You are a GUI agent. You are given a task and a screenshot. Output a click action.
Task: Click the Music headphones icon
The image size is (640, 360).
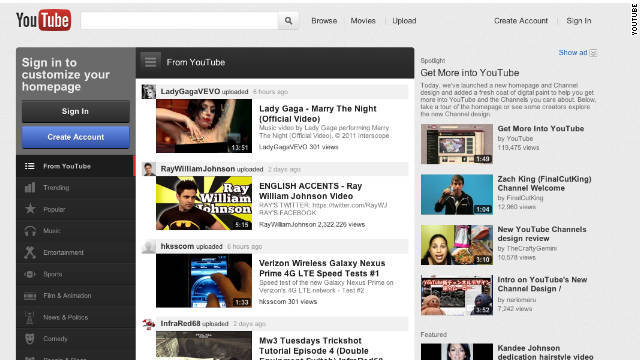click(x=30, y=231)
